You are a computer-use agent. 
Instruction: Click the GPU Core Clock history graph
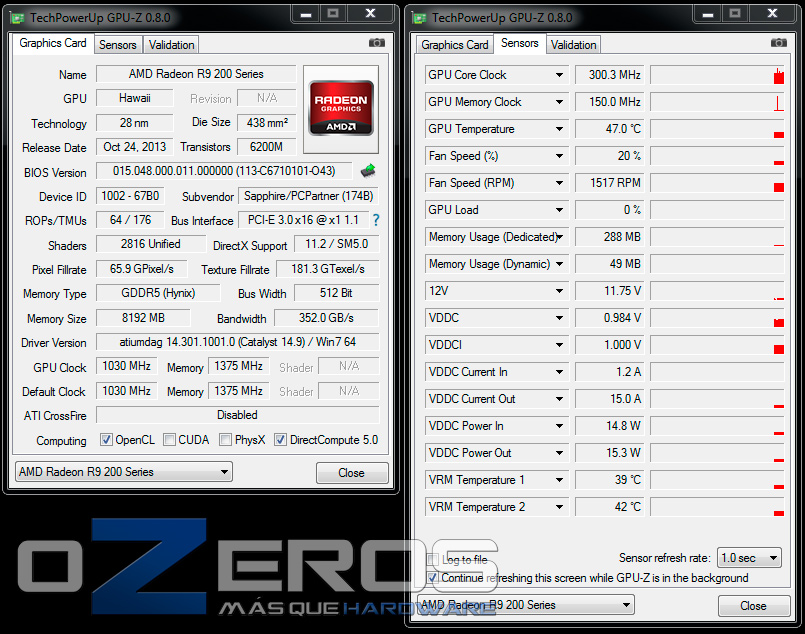coord(717,75)
